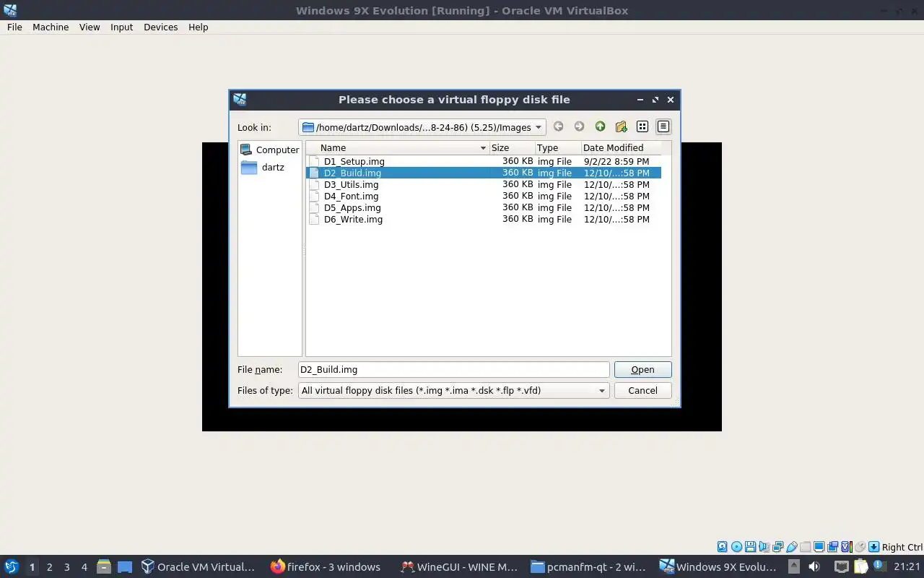Select D4_Font.img file
The image size is (924, 578).
click(351, 196)
